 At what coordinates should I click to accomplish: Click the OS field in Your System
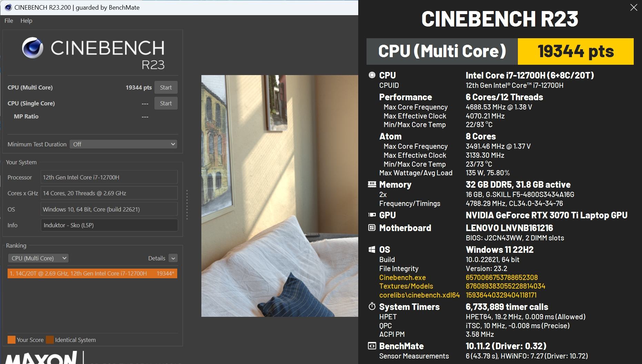[x=109, y=209]
